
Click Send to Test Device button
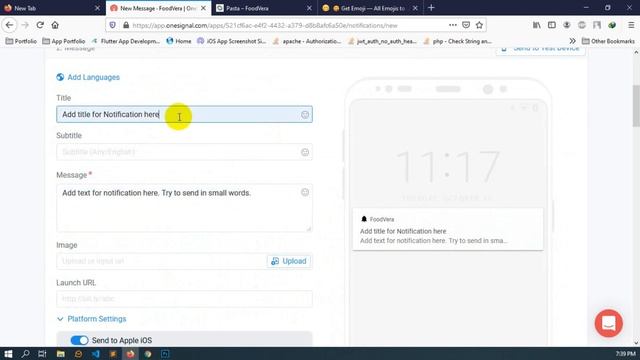point(540,50)
